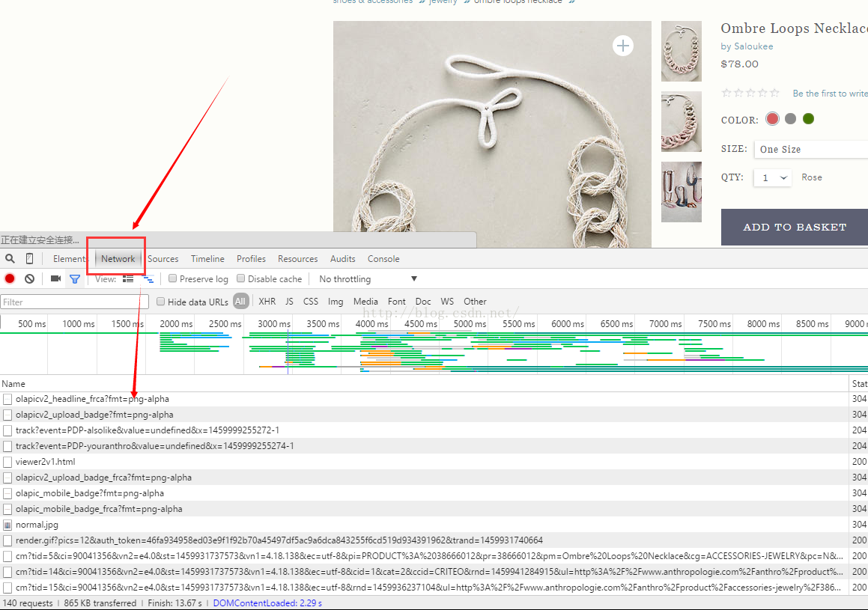View the third thumbnail with multiple necklaces
The width and height of the screenshot is (868, 610).
pyautogui.click(x=682, y=192)
